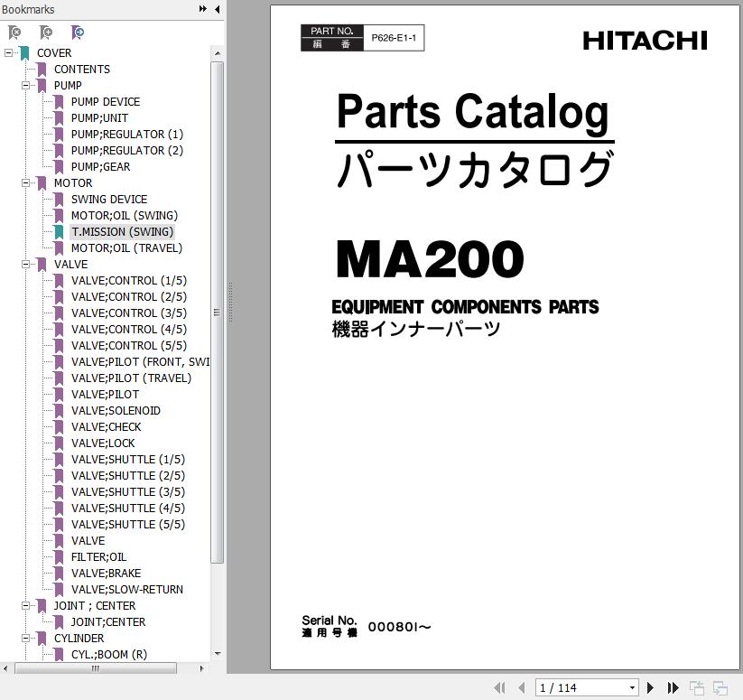Screen dimensions: 743x700
Task: Go to the next page
Action: [x=651, y=687]
